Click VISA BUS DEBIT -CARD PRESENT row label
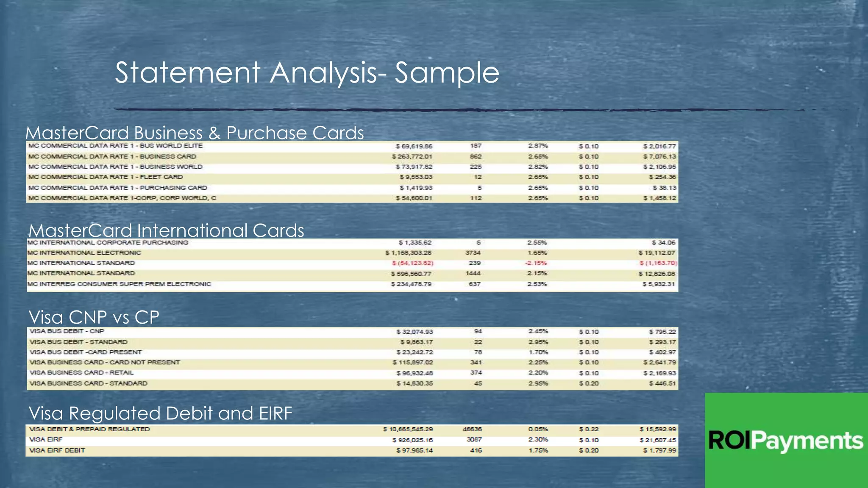Image resolution: width=868 pixels, height=488 pixels. [86, 352]
